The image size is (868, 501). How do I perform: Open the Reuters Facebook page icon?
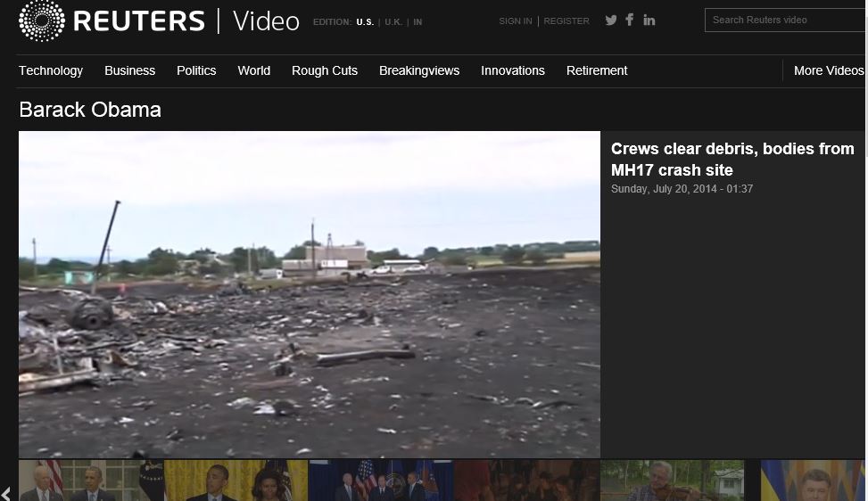(630, 20)
